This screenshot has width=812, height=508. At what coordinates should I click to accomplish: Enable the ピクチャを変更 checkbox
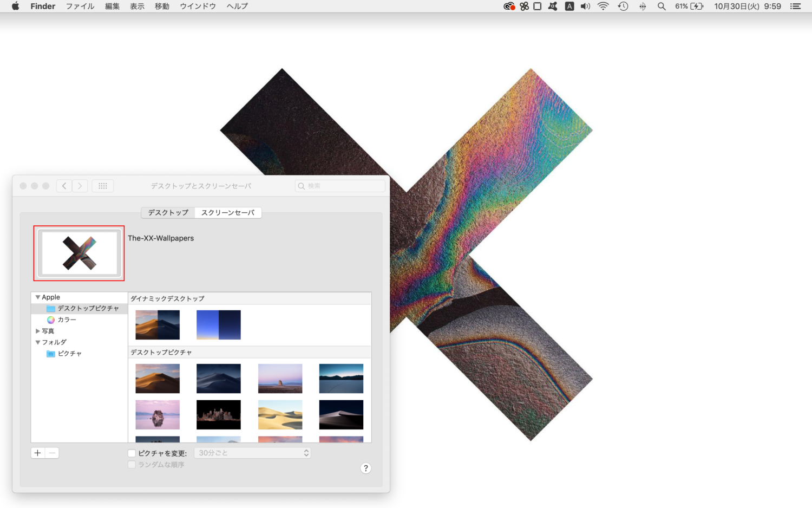[x=132, y=453]
